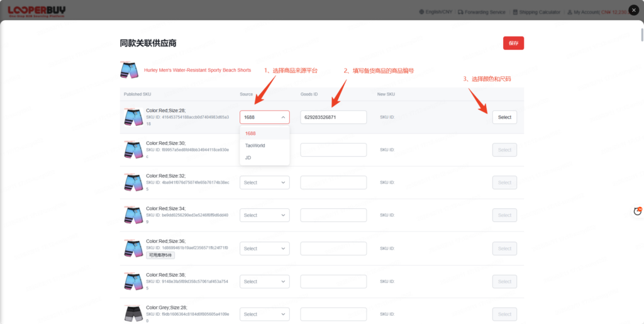Click the Hurley shorts product header thumbnail

click(x=129, y=70)
